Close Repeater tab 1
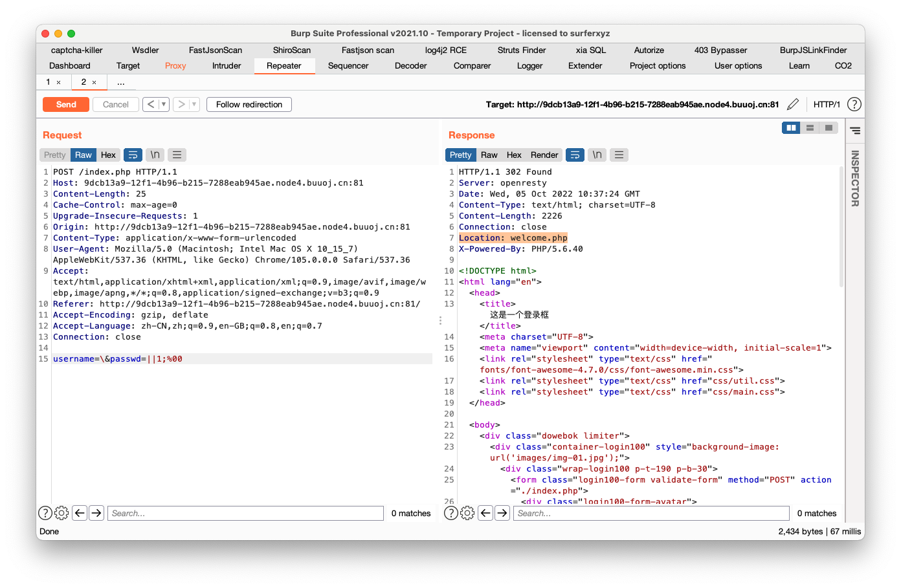 58,82
